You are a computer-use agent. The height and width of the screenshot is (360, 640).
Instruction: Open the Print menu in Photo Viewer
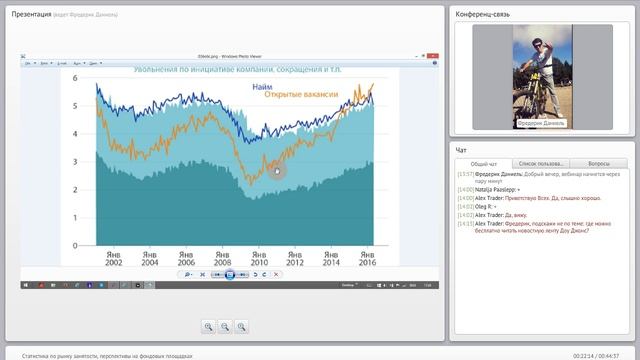pos(46,63)
